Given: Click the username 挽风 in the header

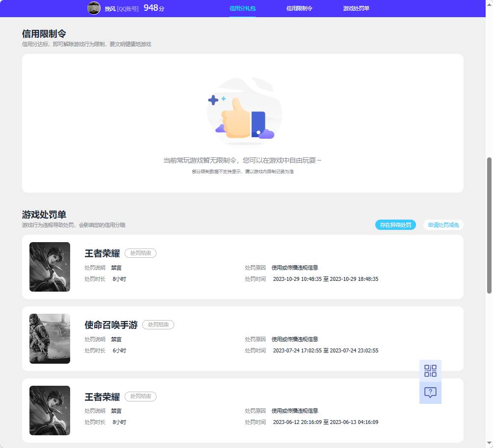Looking at the screenshot, I should 110,8.
